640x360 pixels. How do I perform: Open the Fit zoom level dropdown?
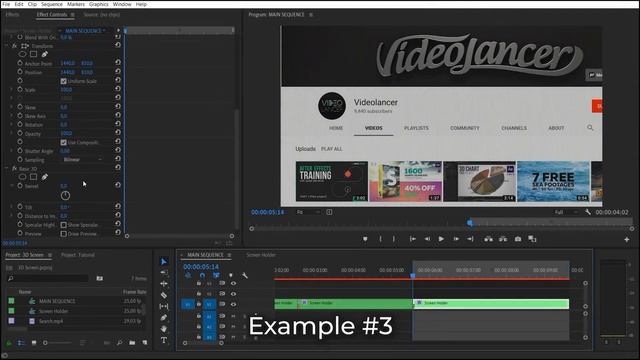tap(308, 212)
